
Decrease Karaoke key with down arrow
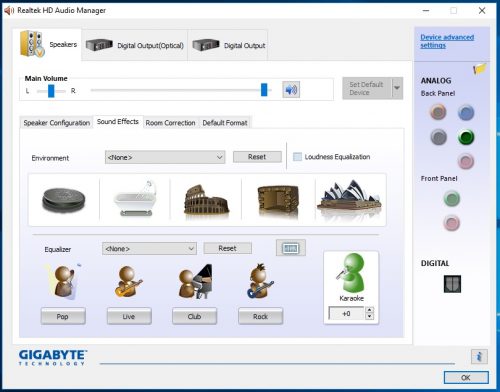click(369, 317)
